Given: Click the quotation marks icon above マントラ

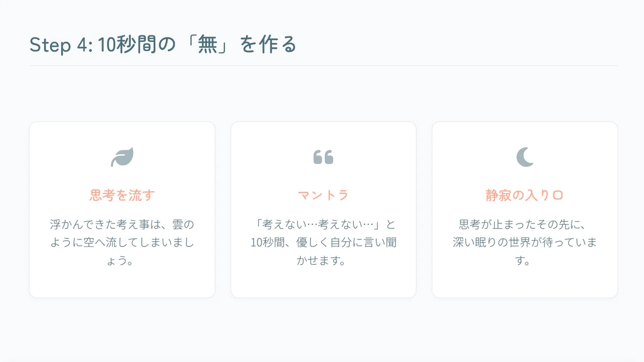Looking at the screenshot, I should click(x=323, y=157).
